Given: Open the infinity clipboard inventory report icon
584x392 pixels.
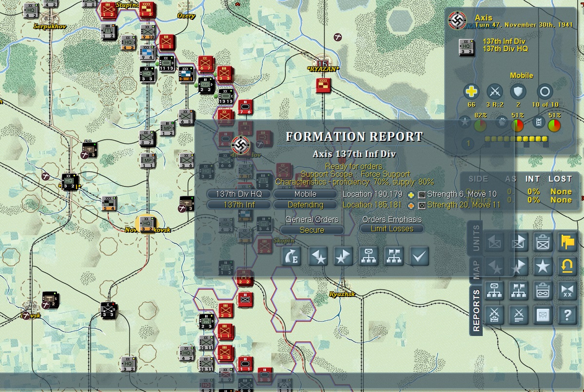Looking at the screenshot, I should (543, 291).
